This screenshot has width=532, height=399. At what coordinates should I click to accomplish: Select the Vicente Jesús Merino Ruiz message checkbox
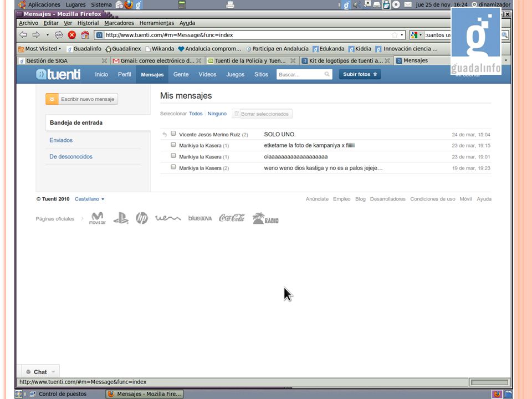[x=173, y=134]
